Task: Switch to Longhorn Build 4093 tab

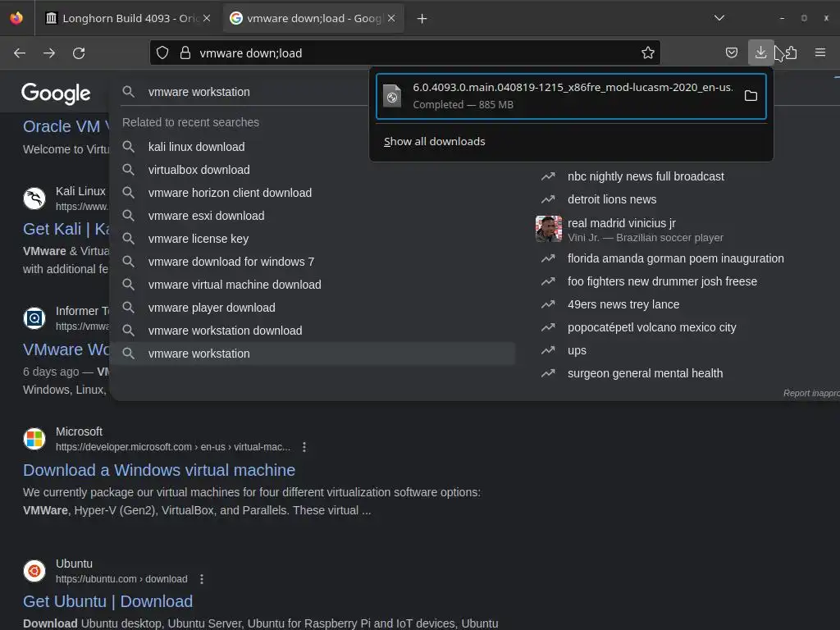Action: (x=127, y=18)
